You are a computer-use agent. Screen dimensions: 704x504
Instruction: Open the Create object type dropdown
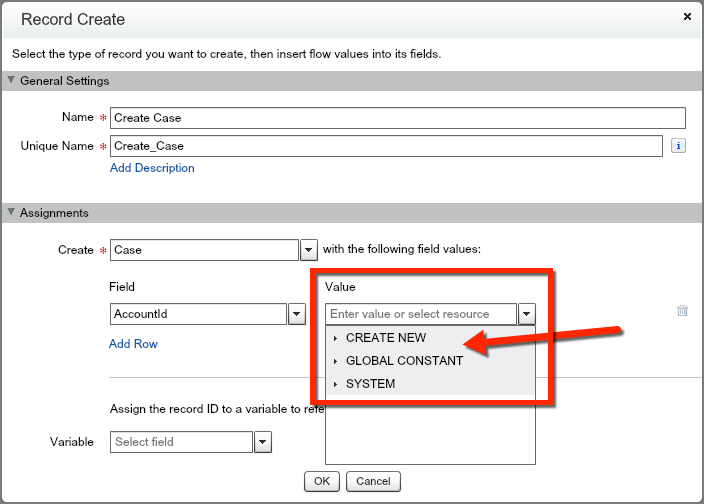coord(309,250)
